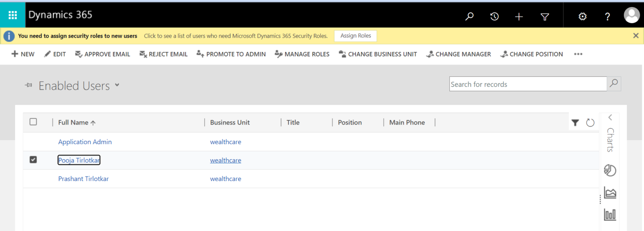Click the Assign Roles button

[x=356, y=36]
